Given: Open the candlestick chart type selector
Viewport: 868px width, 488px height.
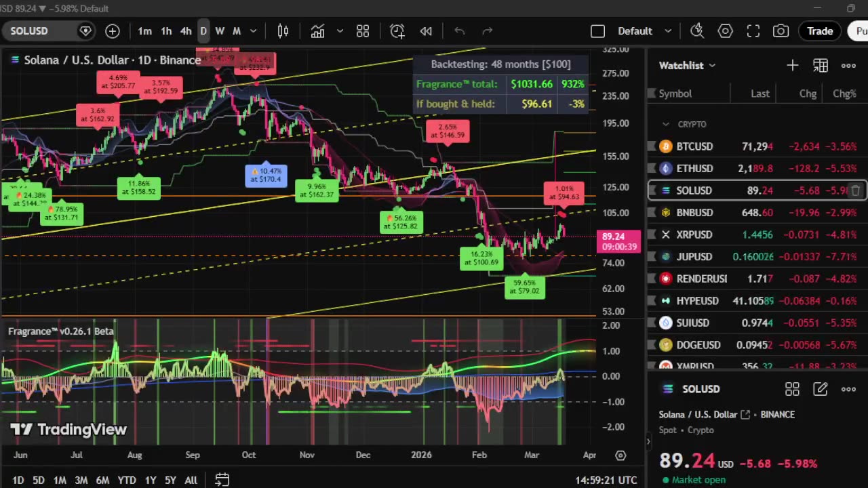Looking at the screenshot, I should point(283,31).
